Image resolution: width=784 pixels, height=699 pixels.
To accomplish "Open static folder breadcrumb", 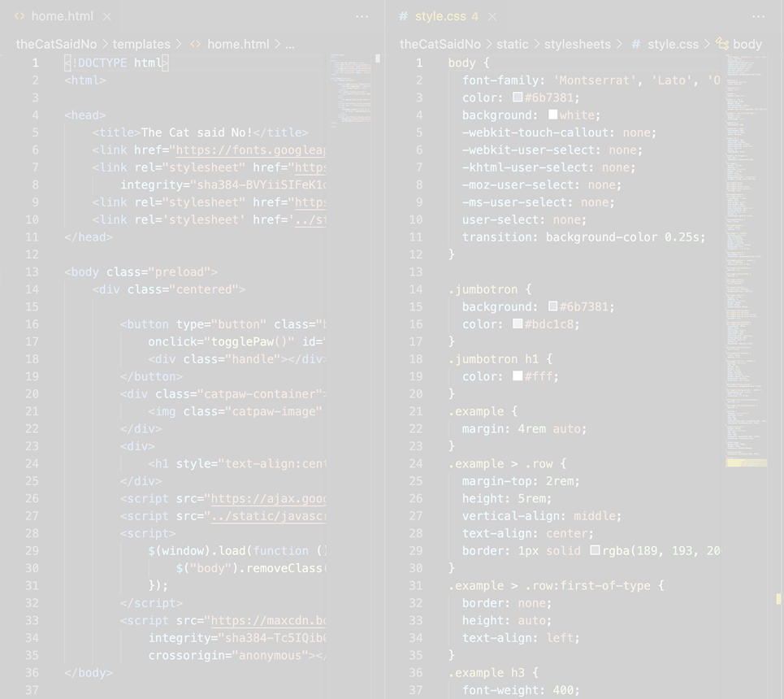I will (x=513, y=44).
